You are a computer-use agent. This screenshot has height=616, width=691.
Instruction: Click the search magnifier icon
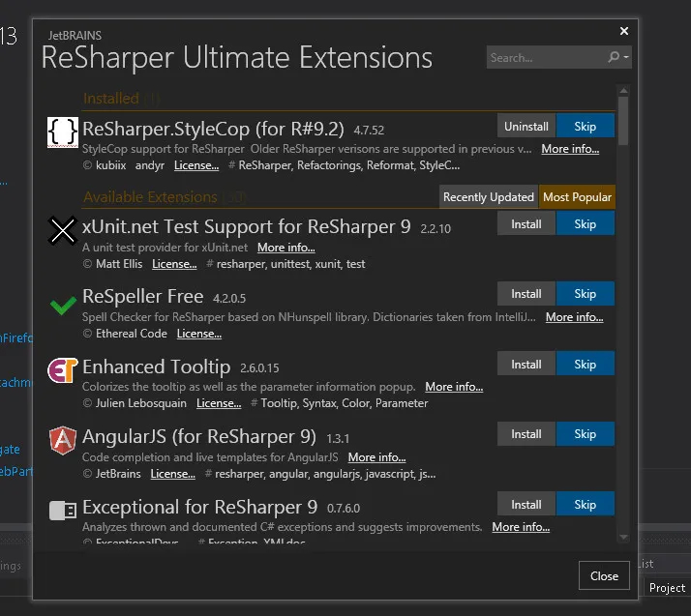[614, 57]
